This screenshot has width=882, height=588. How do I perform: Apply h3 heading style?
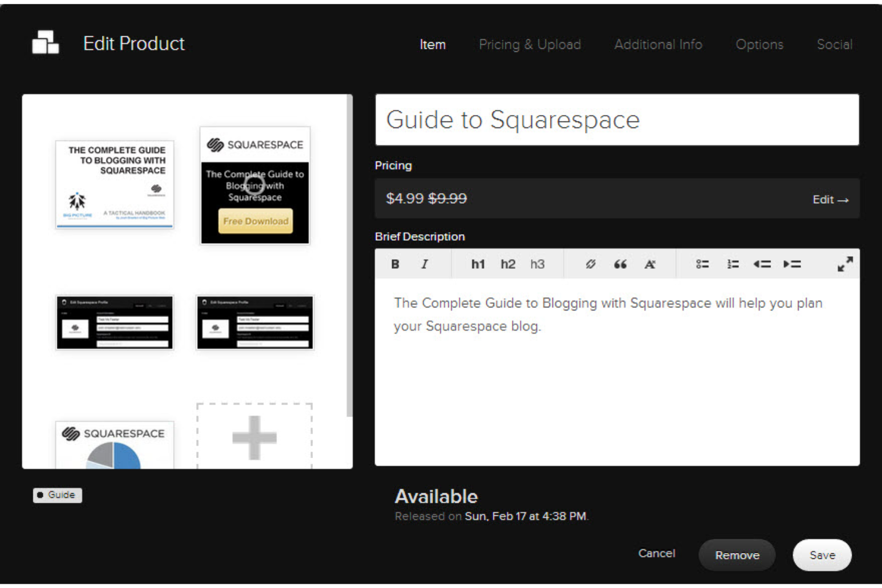[538, 264]
